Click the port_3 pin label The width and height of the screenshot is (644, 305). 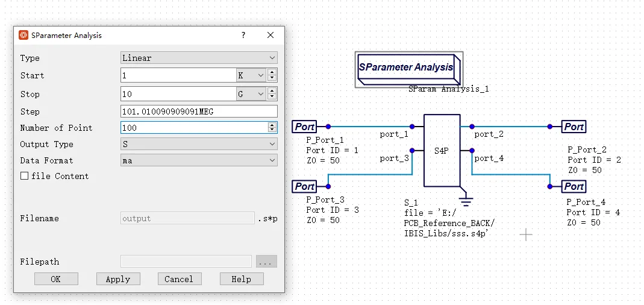394,159
